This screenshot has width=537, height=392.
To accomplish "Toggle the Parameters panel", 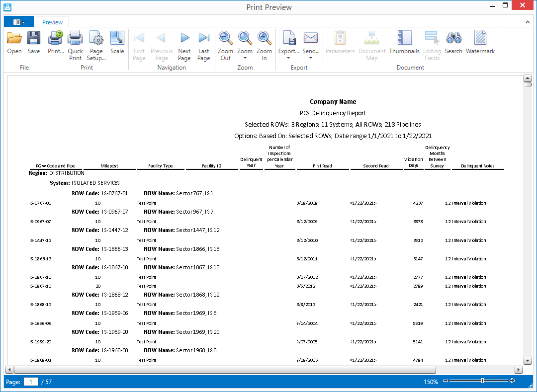I will coord(340,42).
